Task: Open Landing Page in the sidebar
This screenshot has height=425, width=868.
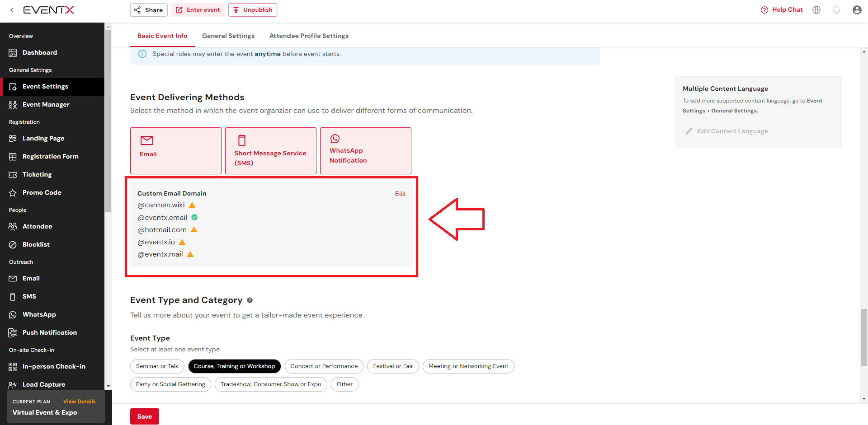Action: [52, 138]
